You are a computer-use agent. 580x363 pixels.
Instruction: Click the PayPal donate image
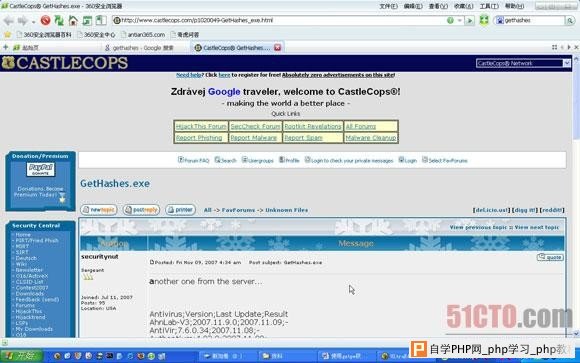pos(40,169)
